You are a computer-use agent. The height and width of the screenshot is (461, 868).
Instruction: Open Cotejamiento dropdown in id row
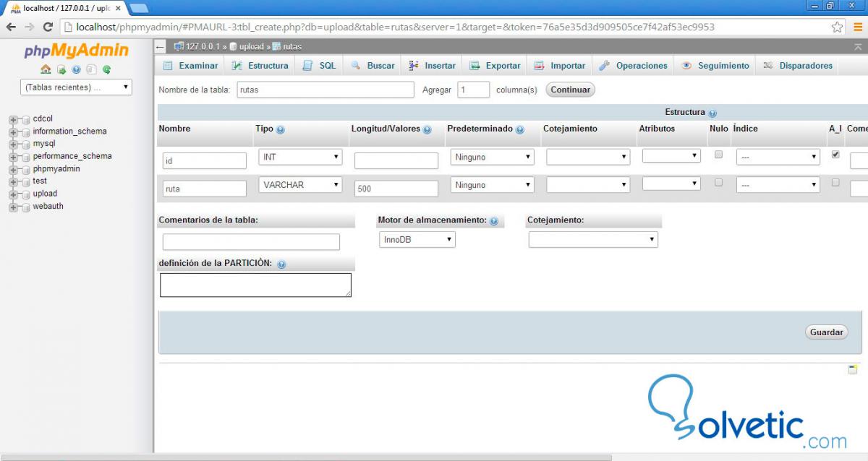pyautogui.click(x=588, y=157)
